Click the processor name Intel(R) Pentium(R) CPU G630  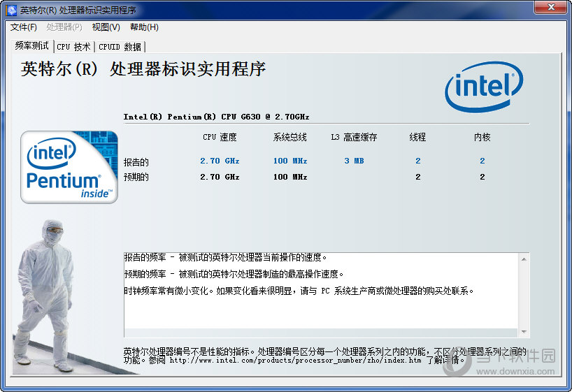tap(216, 117)
